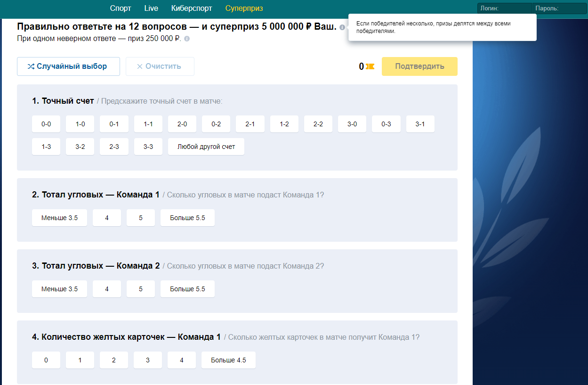Choose Больше 5.5 corners for Команда 1
The width and height of the screenshot is (588, 385).
pos(187,218)
